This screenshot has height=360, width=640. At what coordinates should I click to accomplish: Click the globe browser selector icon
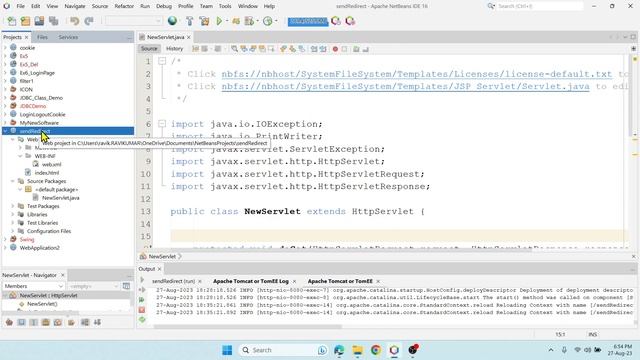tap(172, 21)
